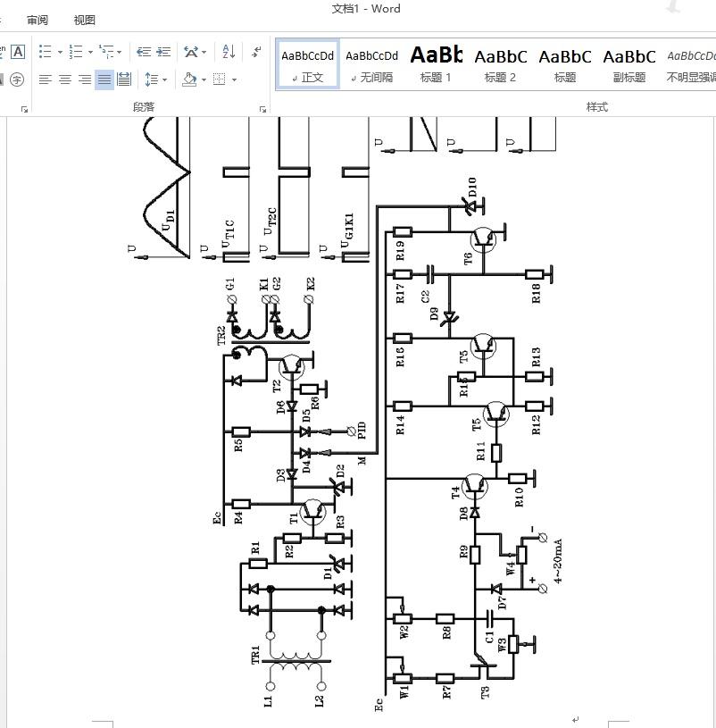Click the bullet list icon
This screenshot has width=716, height=728.
46,52
